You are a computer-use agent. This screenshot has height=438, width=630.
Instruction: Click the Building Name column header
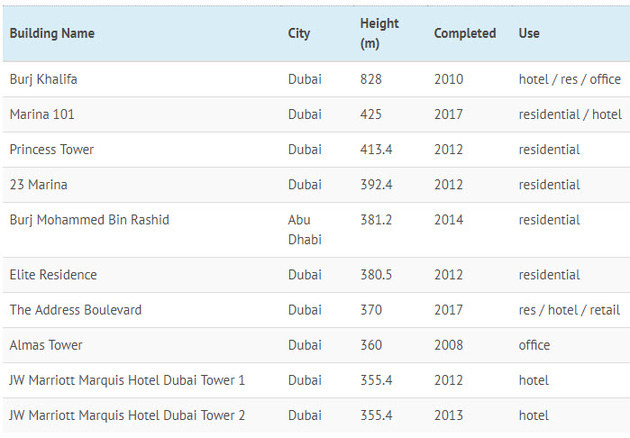point(52,33)
